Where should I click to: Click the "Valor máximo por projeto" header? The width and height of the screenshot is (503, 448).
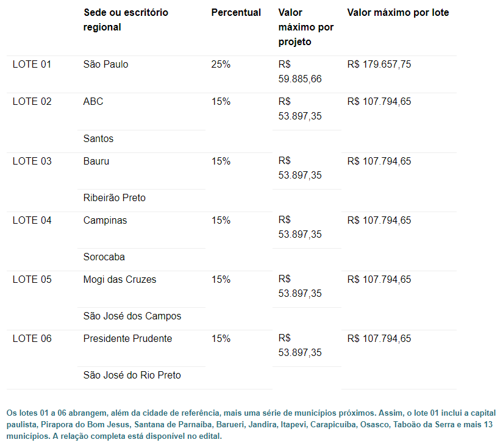click(305, 27)
